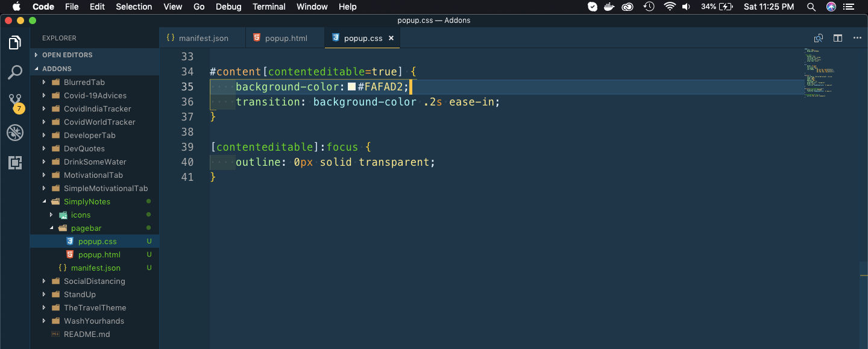
Task: Open Time Machine menu bar icon
Action: (649, 7)
